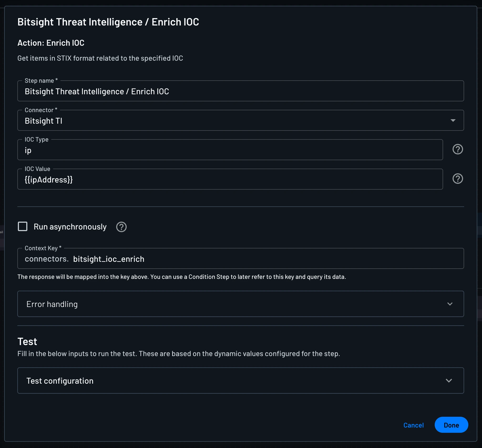Select the 'Run asynchronously' label text
482x448 pixels.
coord(70,227)
